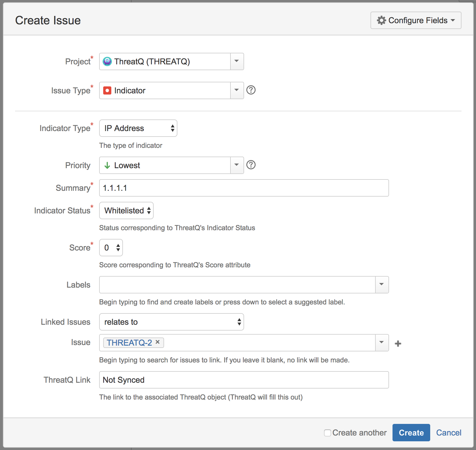Enable the Create another checkbox
Viewport: 476px width, 450px height.
(328, 433)
